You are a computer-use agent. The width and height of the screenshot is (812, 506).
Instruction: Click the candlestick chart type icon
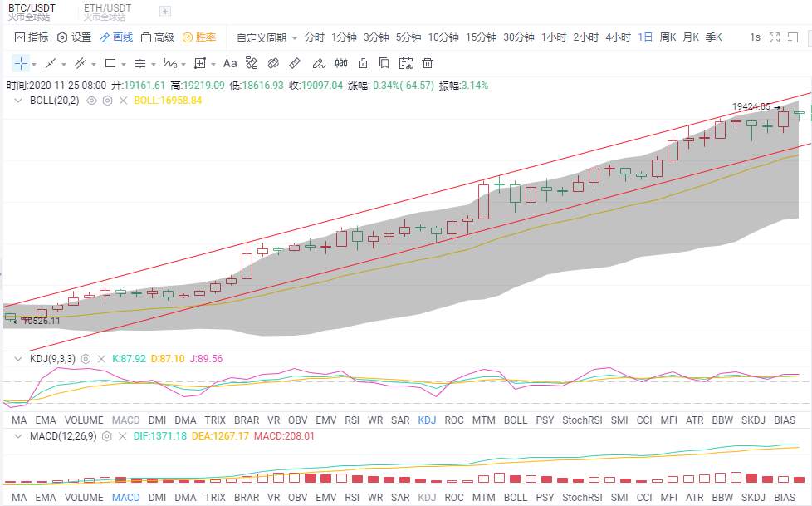[341, 63]
